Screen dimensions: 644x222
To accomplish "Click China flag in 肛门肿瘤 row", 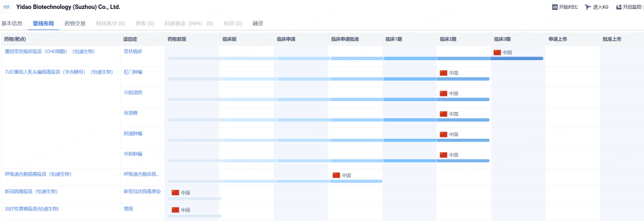I will 444,73.
